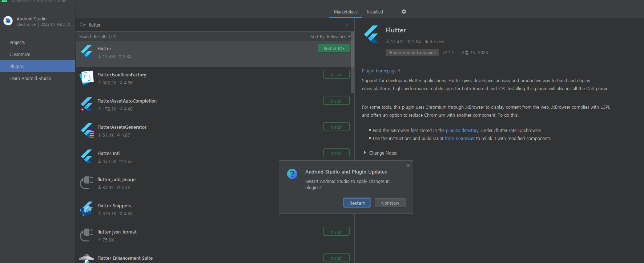
Task: Click the 3.84 rating in details pane
Action: [x=414, y=41]
